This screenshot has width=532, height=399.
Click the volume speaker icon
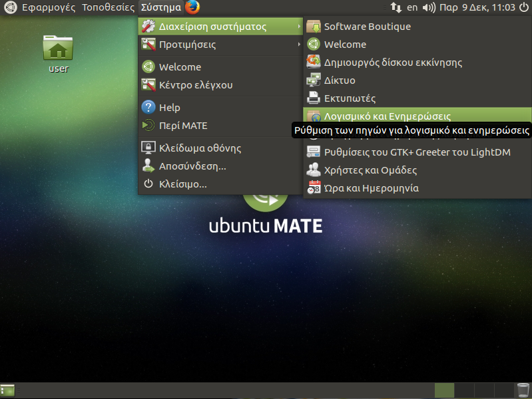[429, 8]
